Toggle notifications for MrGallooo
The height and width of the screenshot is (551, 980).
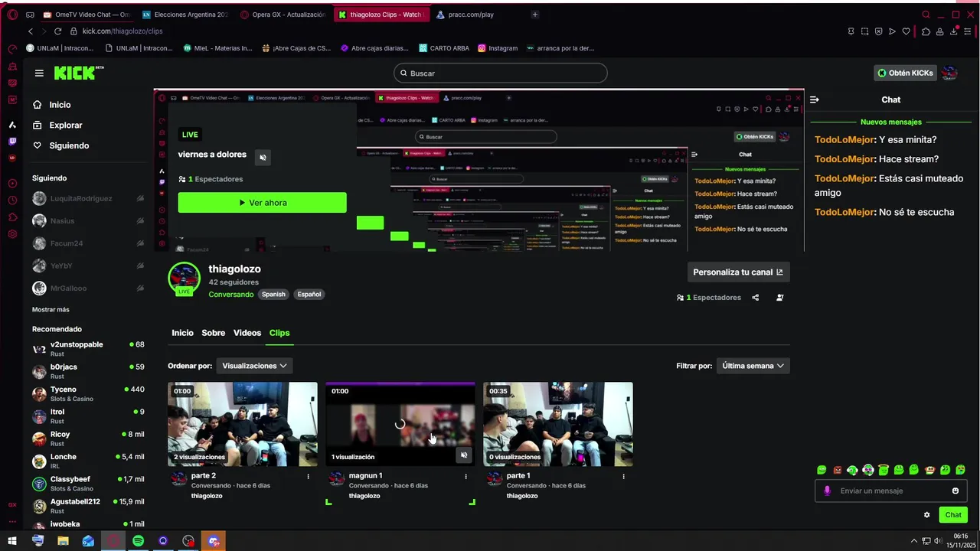(x=140, y=289)
